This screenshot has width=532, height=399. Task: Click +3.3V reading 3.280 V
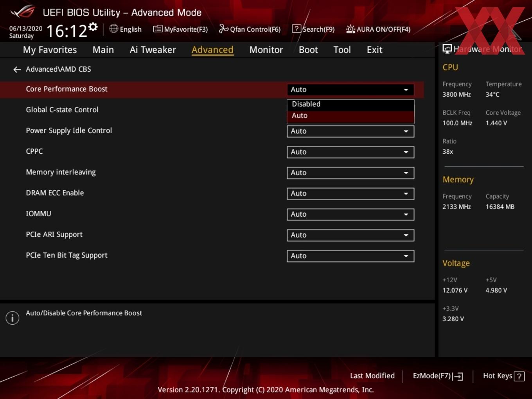pos(453,319)
